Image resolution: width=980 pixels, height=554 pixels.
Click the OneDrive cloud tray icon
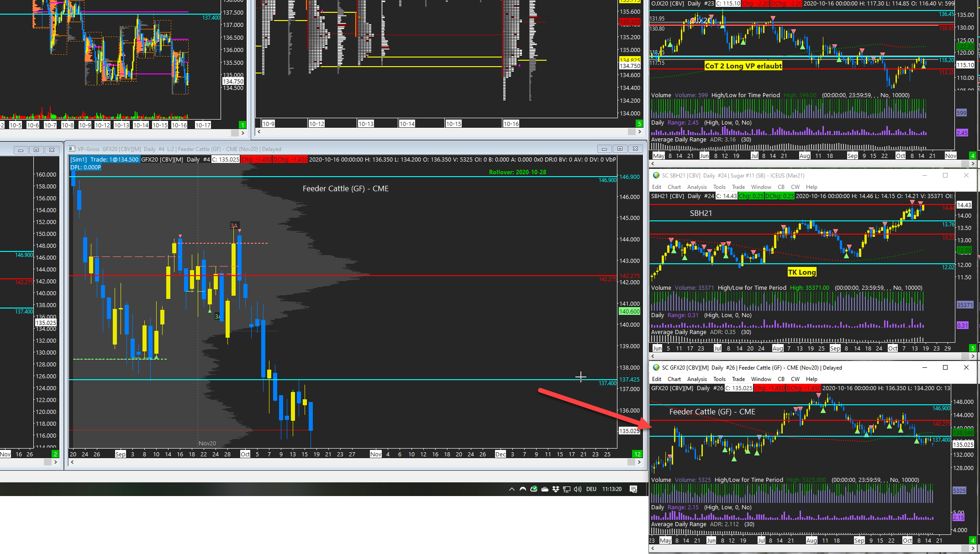tap(544, 489)
